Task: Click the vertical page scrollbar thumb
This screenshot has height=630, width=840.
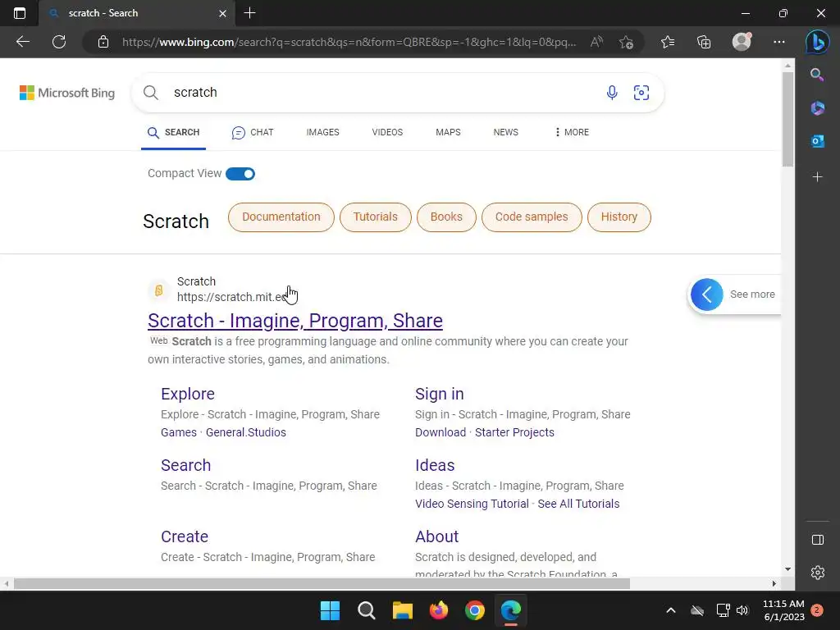Action: pyautogui.click(x=787, y=119)
